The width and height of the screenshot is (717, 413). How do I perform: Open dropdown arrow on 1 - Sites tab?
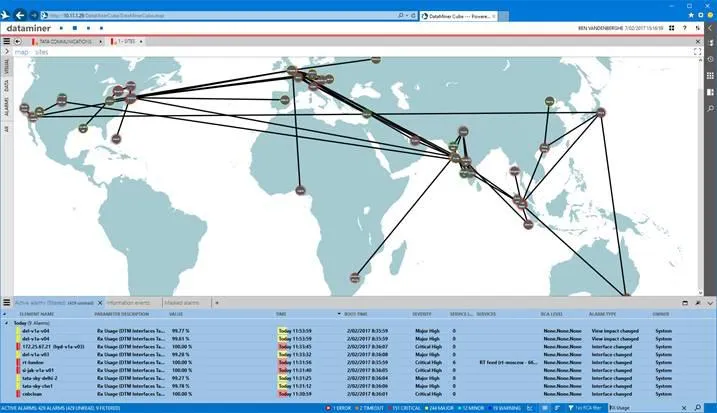(141, 42)
